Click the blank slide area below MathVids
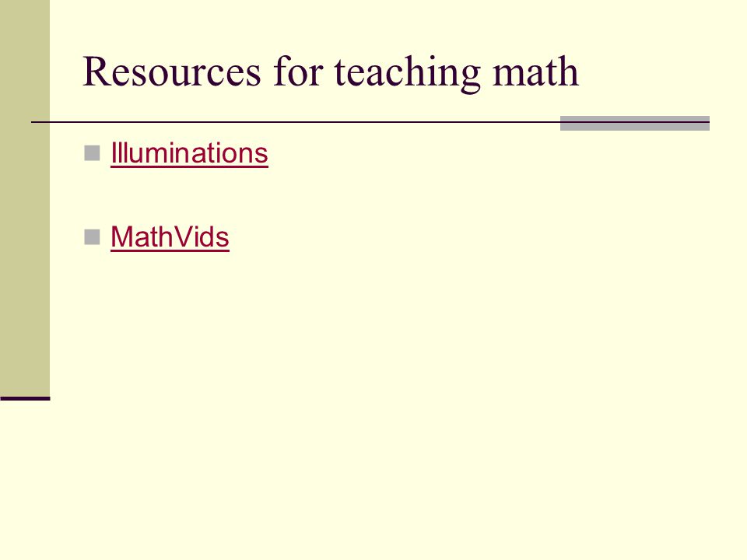 coord(381,381)
